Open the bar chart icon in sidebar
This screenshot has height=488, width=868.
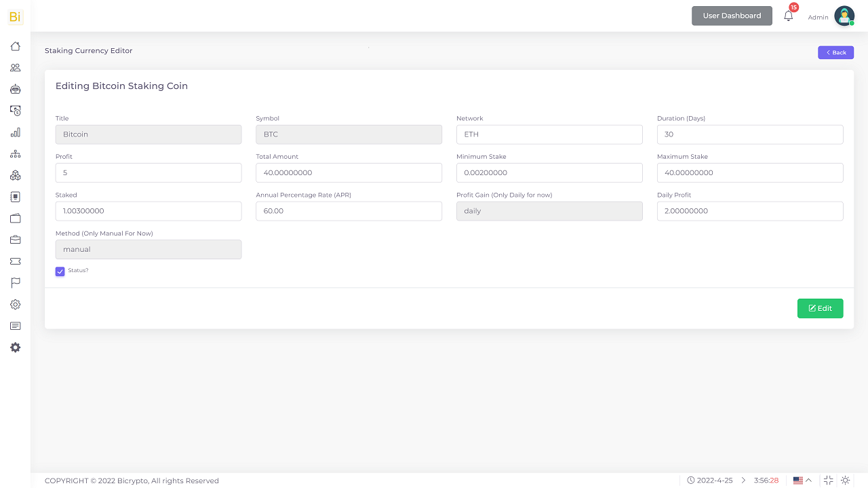(15, 132)
